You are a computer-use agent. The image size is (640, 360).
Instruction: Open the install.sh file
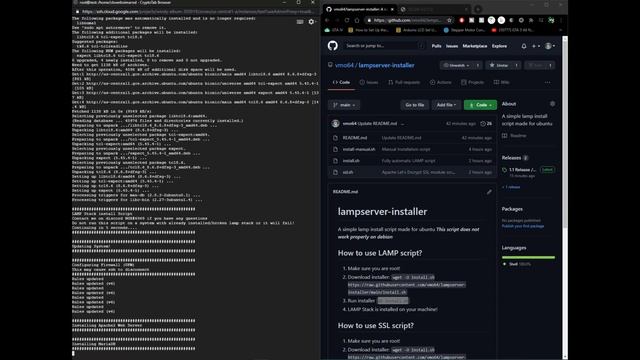[x=351, y=161]
